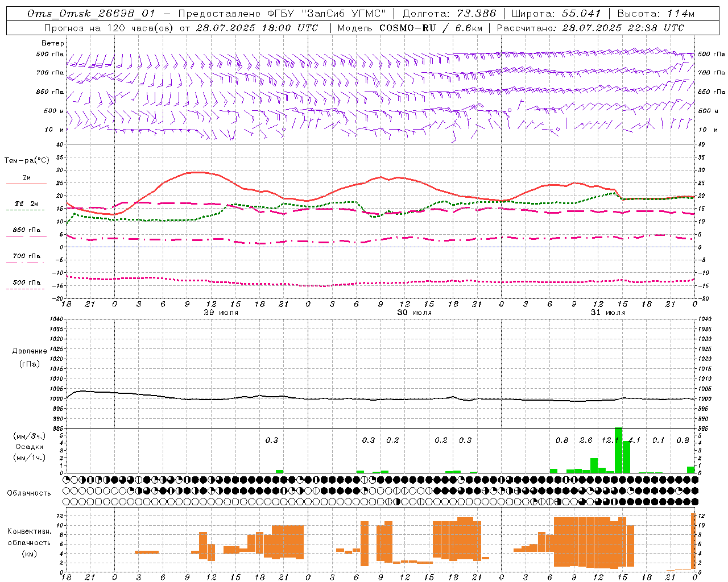The height and width of the screenshot is (582, 728).
Task: Click the "Давление" pressure panel label
Action: tap(30, 351)
